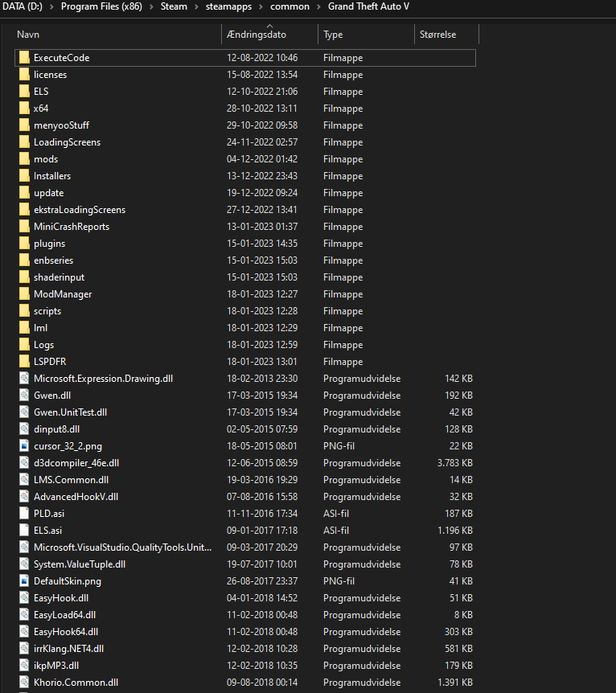Click the DefaultSkin.png image file icon

[24, 581]
